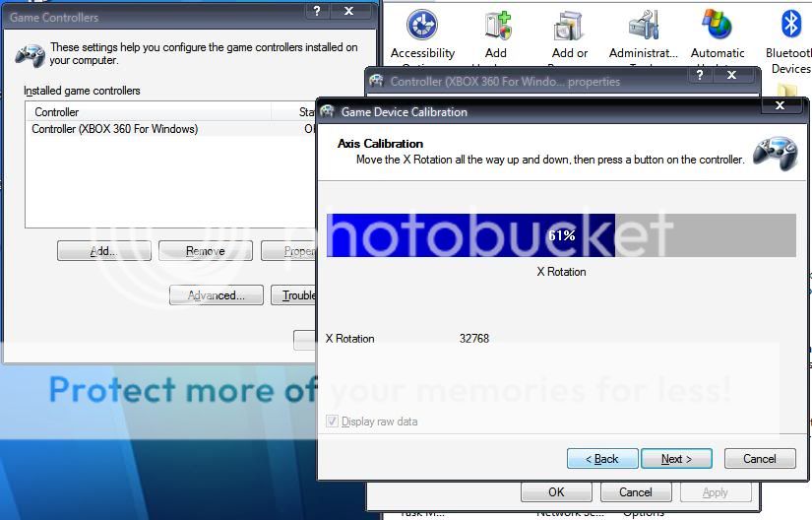
Task: Open the Administrative Tools icon
Action: 643,33
